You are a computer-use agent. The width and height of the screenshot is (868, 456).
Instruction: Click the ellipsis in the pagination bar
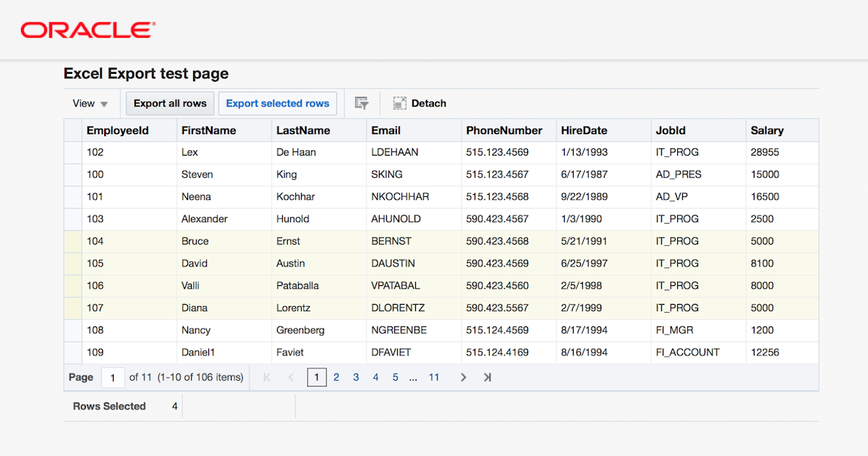(413, 377)
